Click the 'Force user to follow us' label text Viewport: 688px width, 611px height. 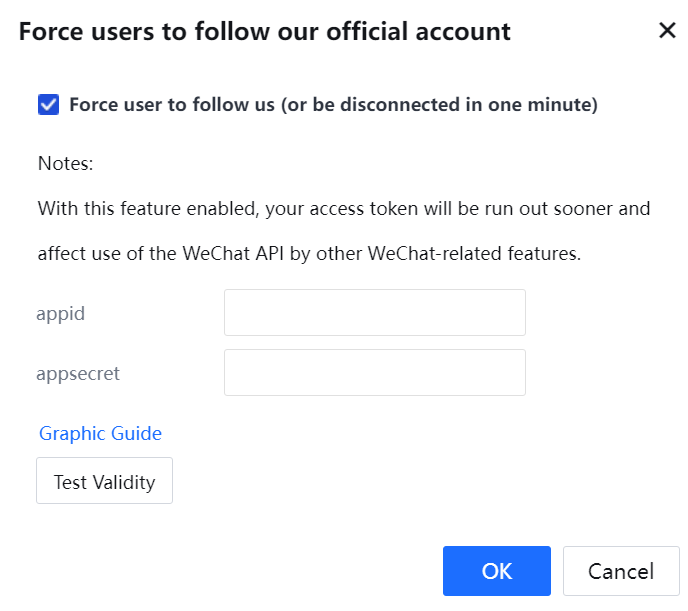170,104
